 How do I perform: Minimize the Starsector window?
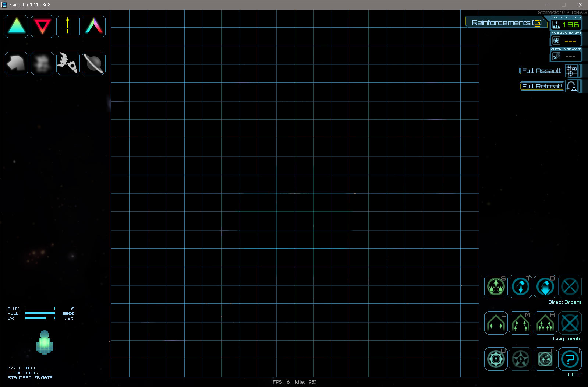pos(547,5)
